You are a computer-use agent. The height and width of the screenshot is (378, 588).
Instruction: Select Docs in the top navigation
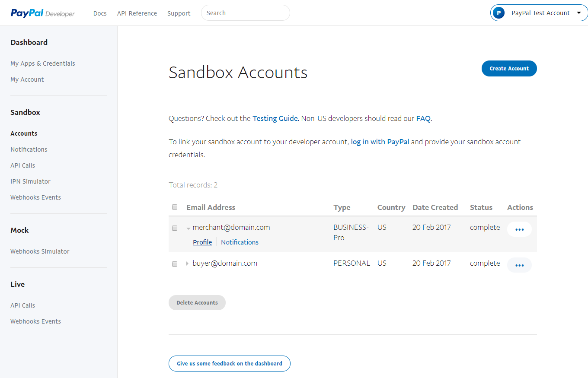(100, 13)
